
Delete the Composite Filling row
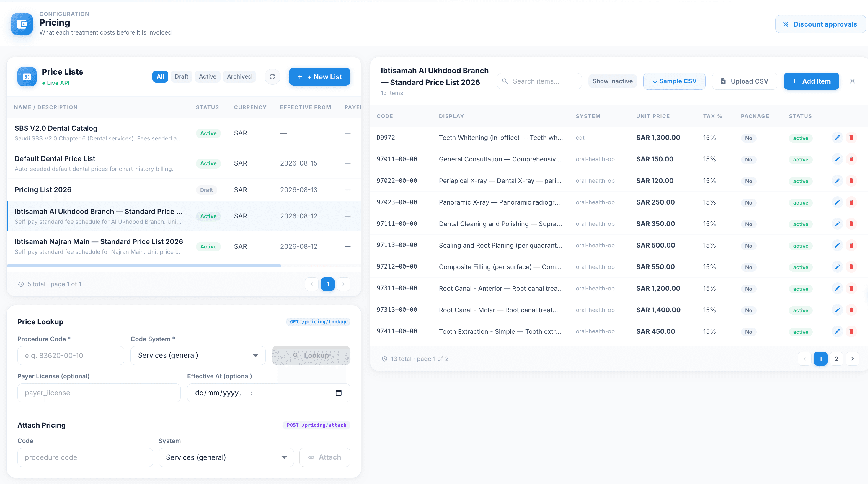(x=851, y=267)
